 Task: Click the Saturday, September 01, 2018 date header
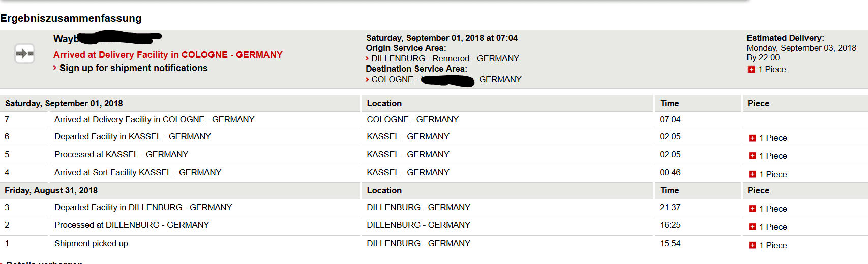(64, 104)
